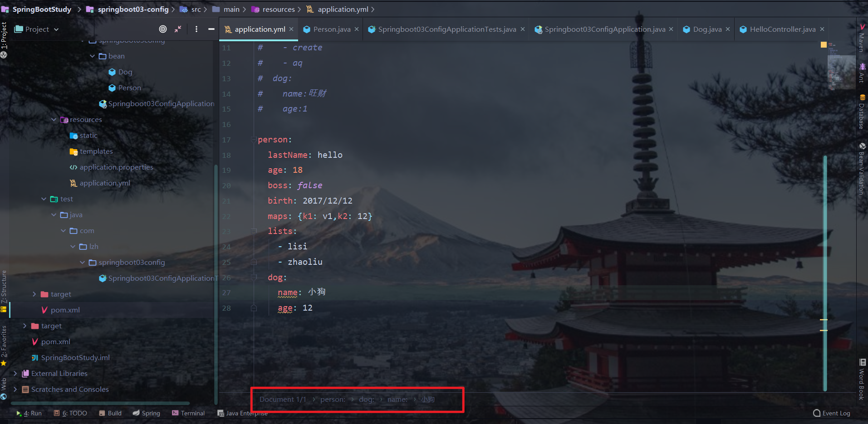
Task: Click the yellow inspection warning indicator
Action: coord(824,45)
